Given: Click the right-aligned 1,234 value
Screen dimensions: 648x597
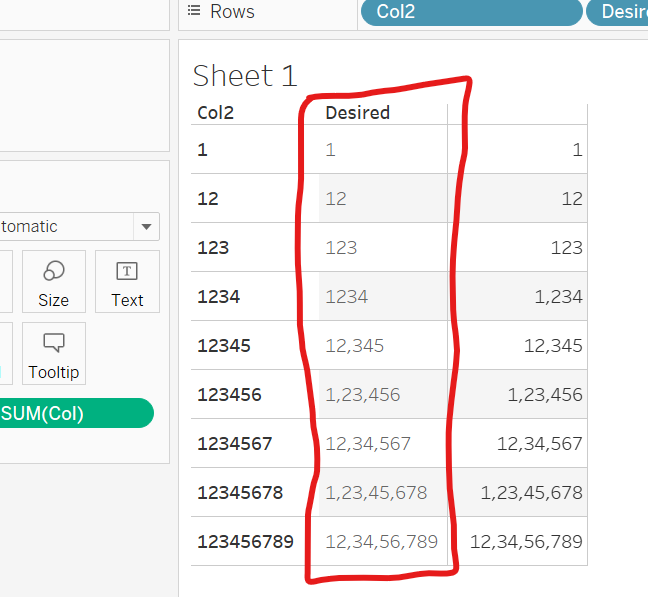Looking at the screenshot, I should [x=559, y=297].
